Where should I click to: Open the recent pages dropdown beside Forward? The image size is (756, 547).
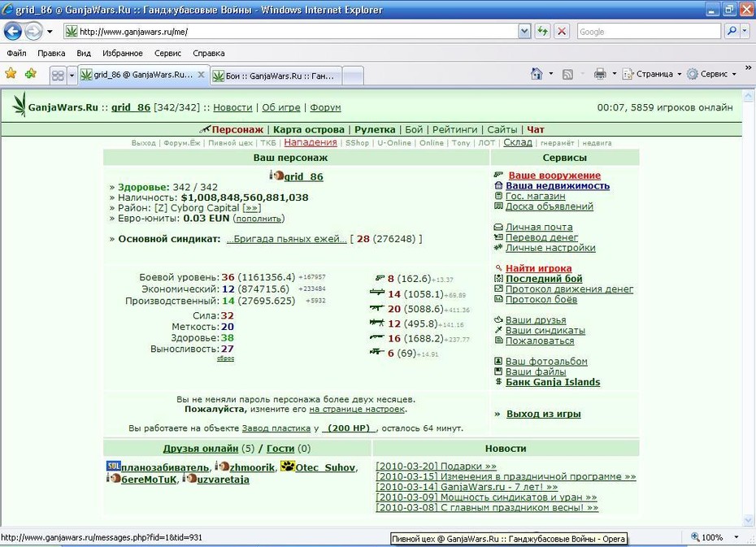click(x=49, y=32)
